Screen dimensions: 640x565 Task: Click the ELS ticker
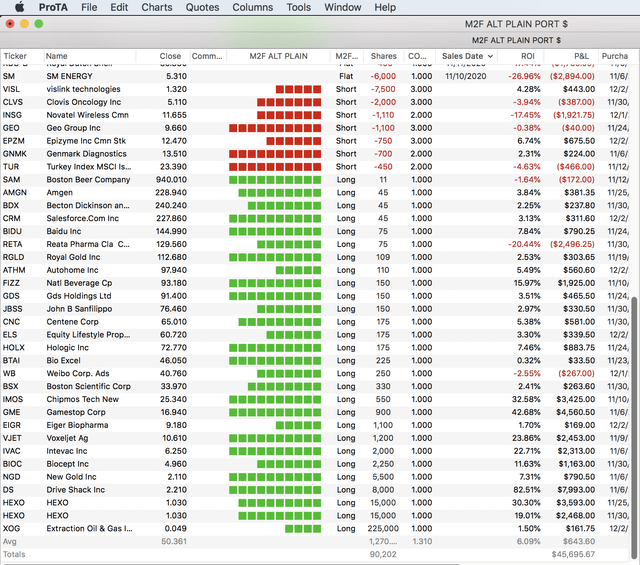10,335
